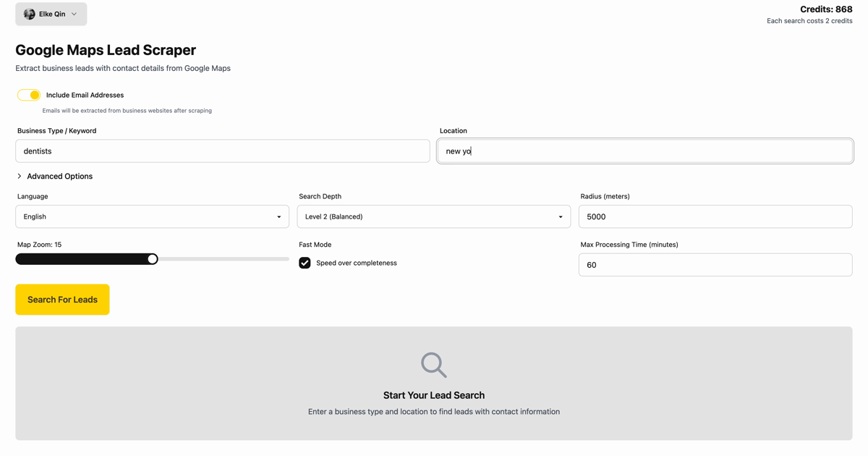Uncheck the Fast Mode checkbox
This screenshot has width=868, height=456.
(305, 263)
